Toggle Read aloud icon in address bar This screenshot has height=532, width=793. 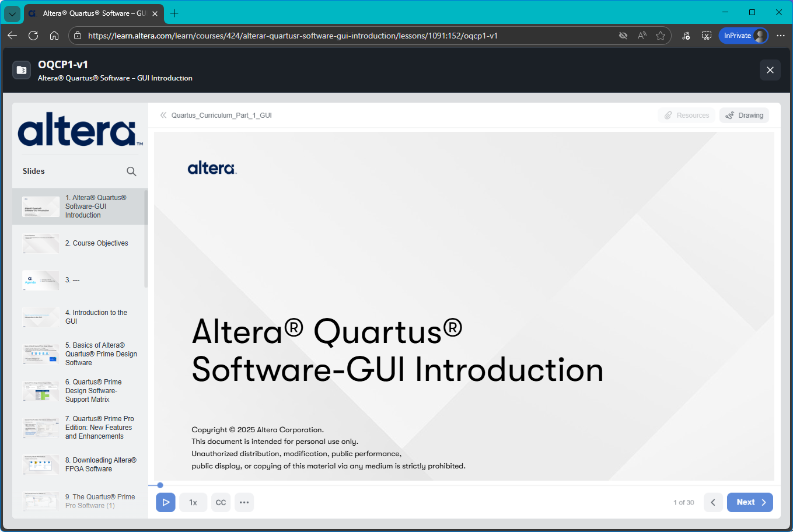(x=642, y=36)
